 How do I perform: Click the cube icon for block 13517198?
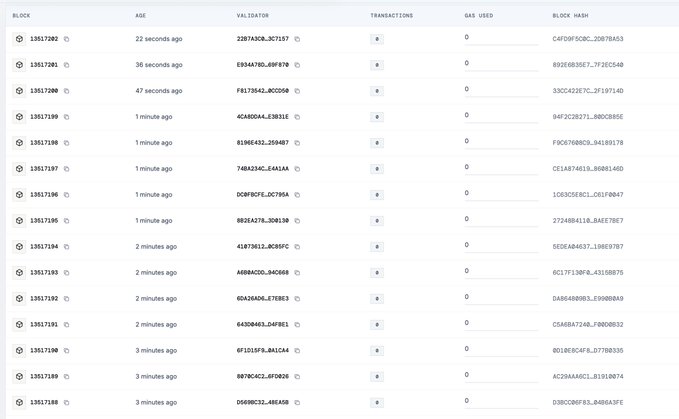(19, 143)
